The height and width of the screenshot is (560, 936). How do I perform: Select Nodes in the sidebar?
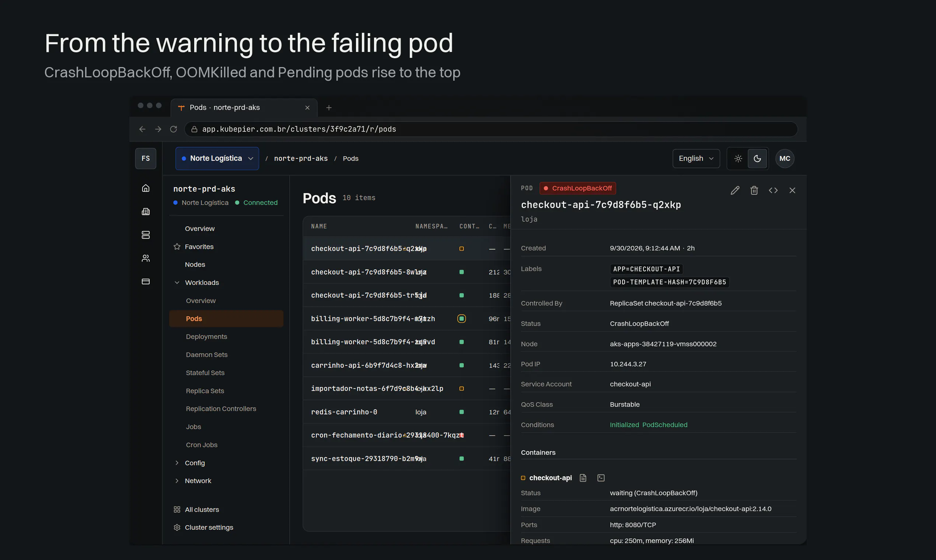pos(226,265)
